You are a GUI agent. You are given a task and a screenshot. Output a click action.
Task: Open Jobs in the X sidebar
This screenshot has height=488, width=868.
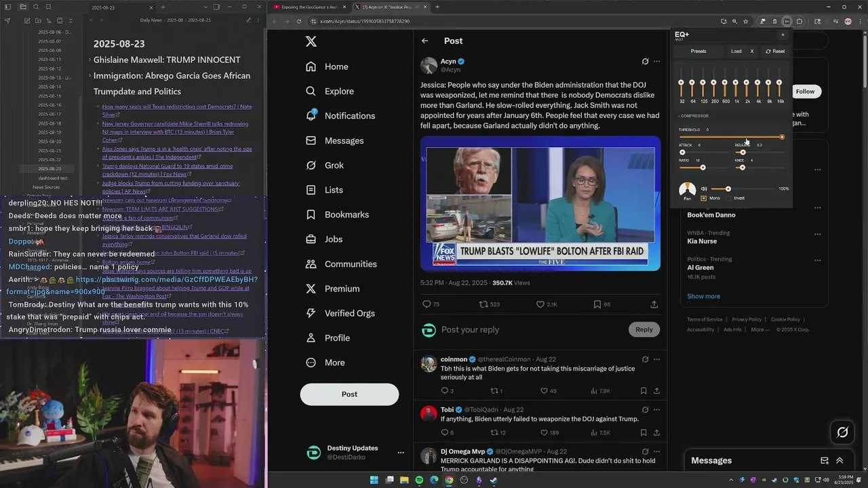click(x=324, y=239)
